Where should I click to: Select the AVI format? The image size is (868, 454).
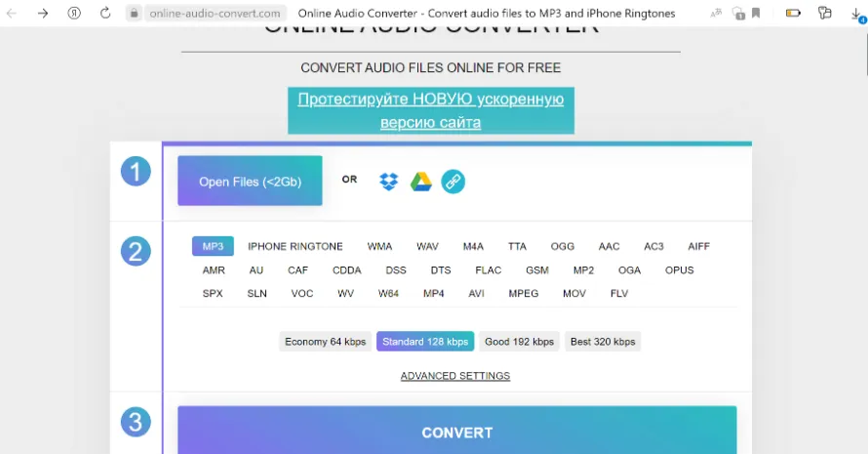coord(476,293)
